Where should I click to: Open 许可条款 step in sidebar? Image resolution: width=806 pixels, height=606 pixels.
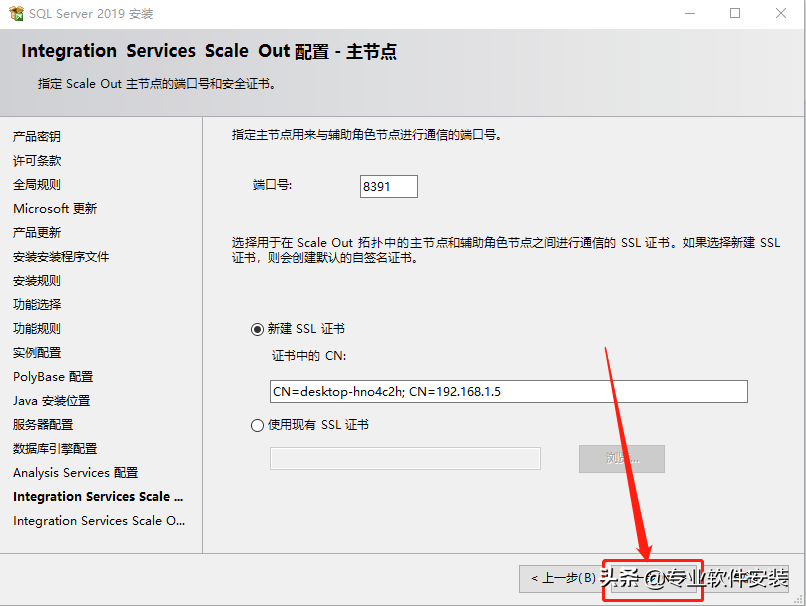point(36,161)
